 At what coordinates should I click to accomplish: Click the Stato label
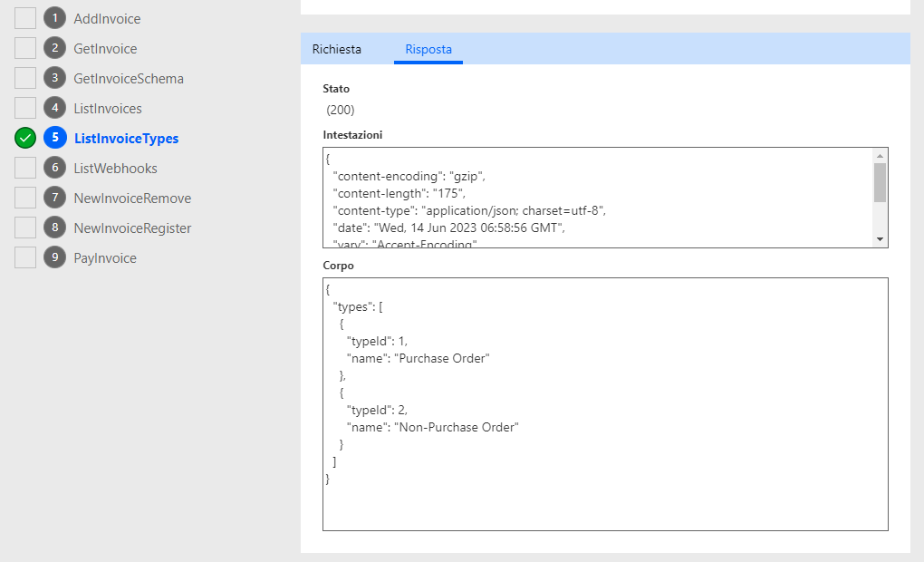tap(336, 89)
